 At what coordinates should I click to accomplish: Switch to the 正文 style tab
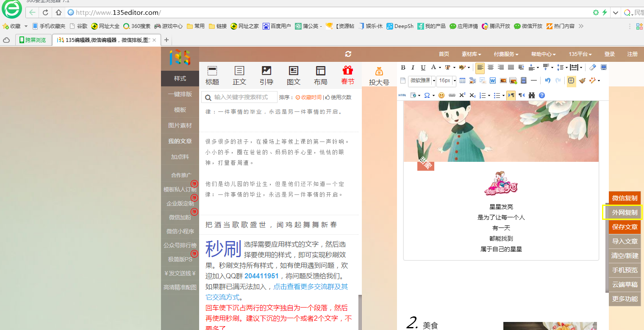click(x=239, y=76)
